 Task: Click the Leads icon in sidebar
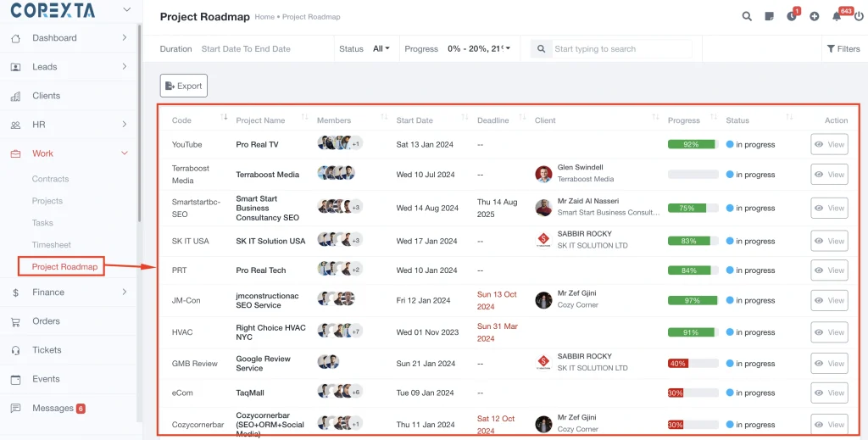pos(15,67)
